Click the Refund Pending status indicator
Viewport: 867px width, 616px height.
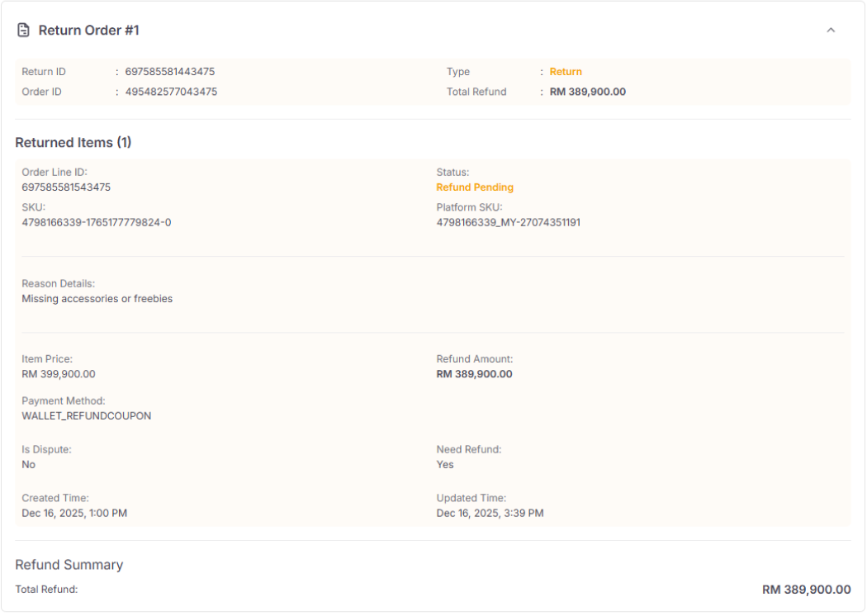[x=475, y=187]
